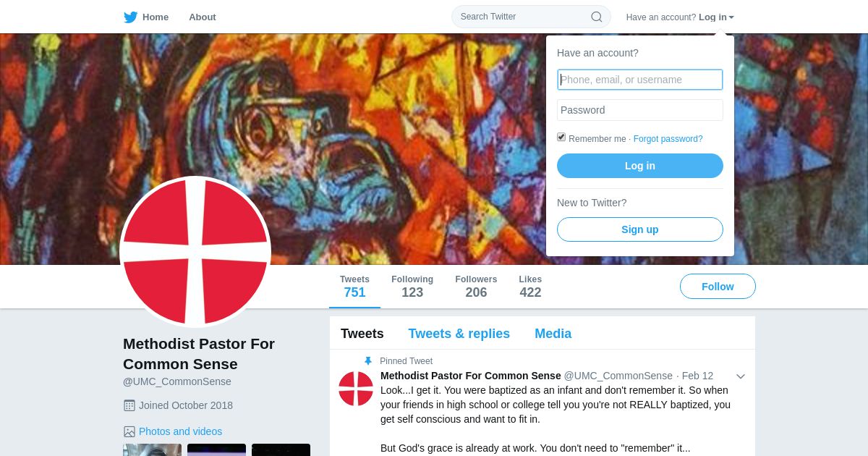Click the Sign up button
This screenshot has width=868, height=456.
(x=640, y=229)
